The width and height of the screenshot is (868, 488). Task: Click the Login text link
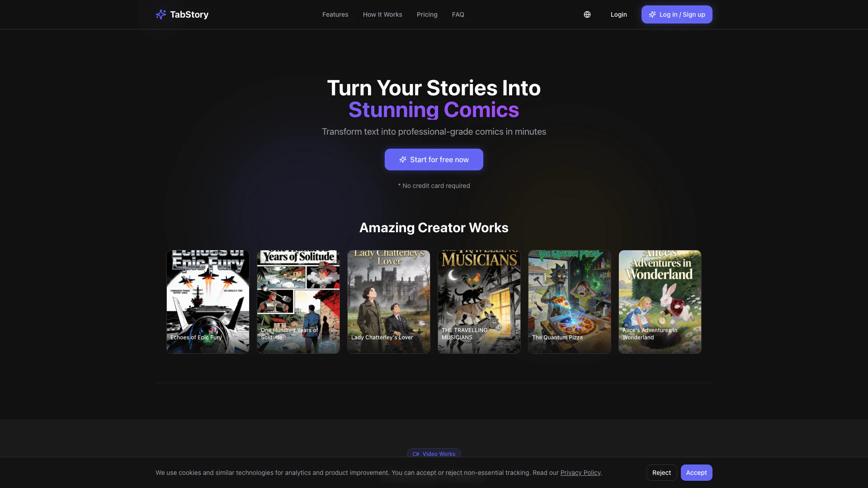point(618,14)
